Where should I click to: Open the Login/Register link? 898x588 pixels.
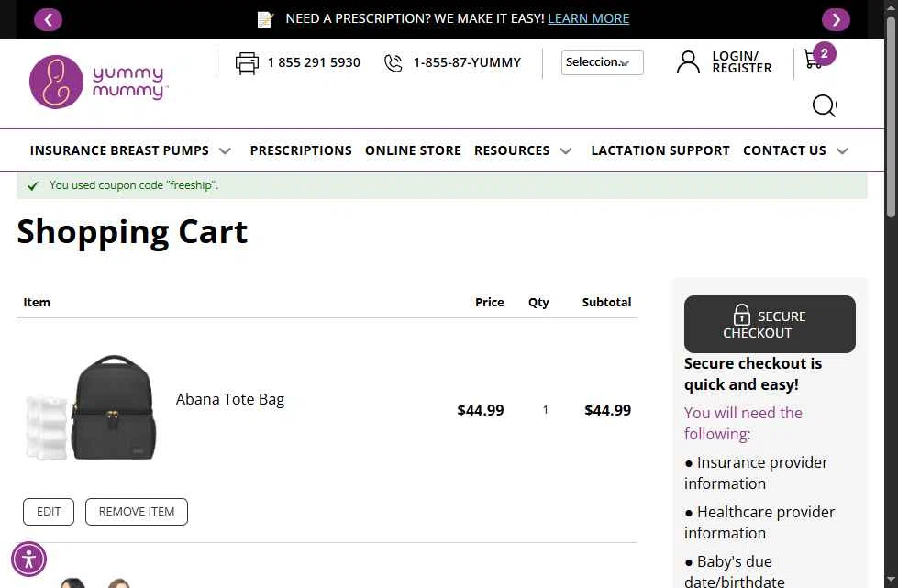coord(742,61)
